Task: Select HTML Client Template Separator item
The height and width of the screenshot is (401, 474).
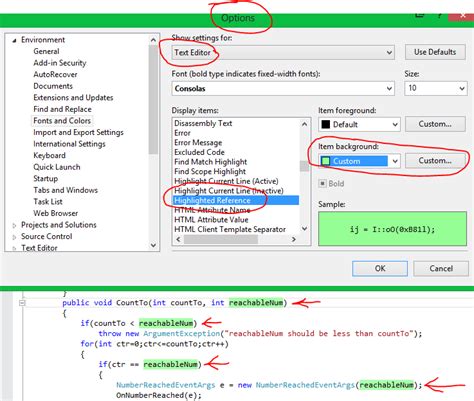Action: click(230, 230)
